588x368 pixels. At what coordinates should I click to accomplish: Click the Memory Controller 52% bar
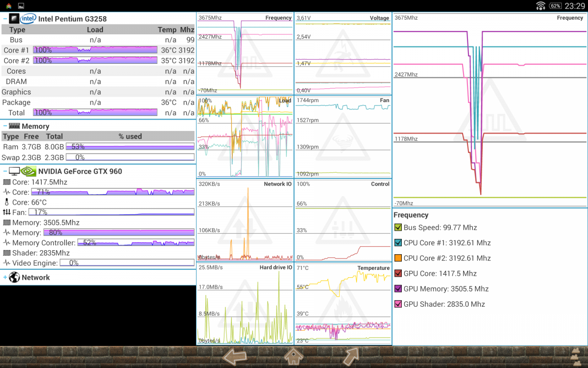click(x=136, y=243)
